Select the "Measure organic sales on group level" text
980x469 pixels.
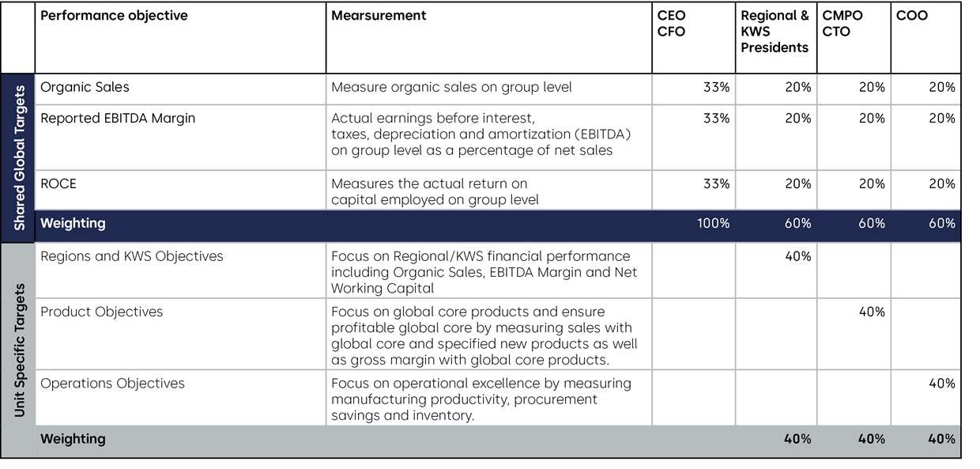pos(451,87)
